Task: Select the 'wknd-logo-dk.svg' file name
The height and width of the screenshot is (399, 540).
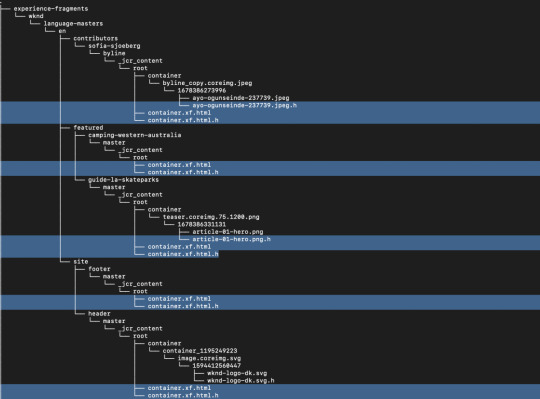Action: (237, 373)
